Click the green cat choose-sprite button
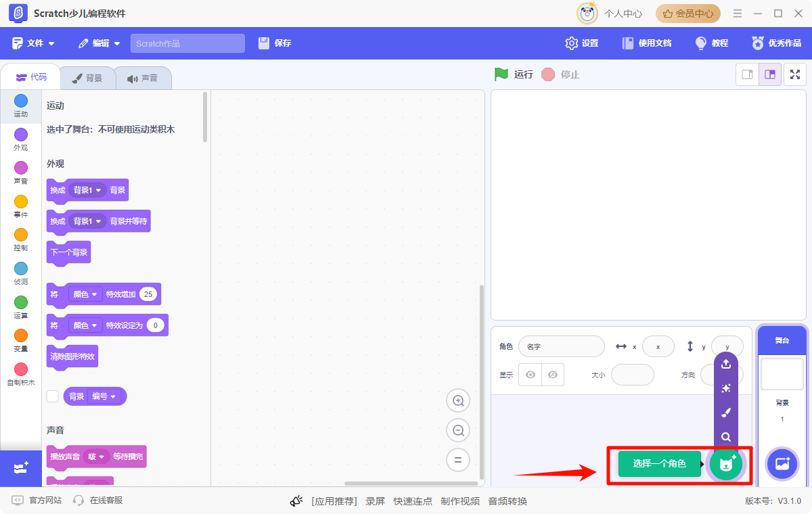The width and height of the screenshot is (812, 514). coord(727,464)
